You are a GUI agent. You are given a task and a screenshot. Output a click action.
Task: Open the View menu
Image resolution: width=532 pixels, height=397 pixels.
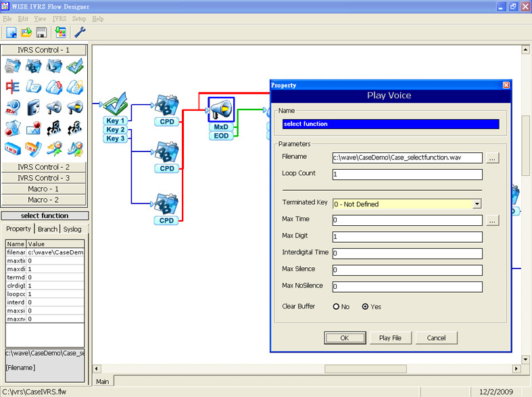point(40,19)
